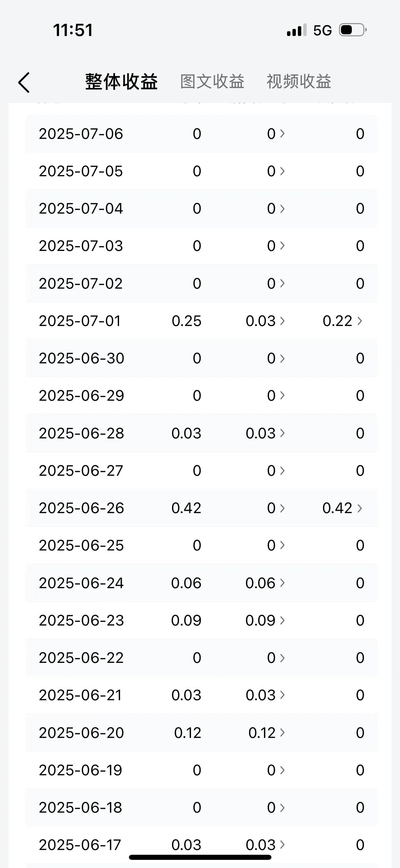Tap the back arrow icon
Image resolution: width=400 pixels, height=868 pixels.
pos(24,82)
